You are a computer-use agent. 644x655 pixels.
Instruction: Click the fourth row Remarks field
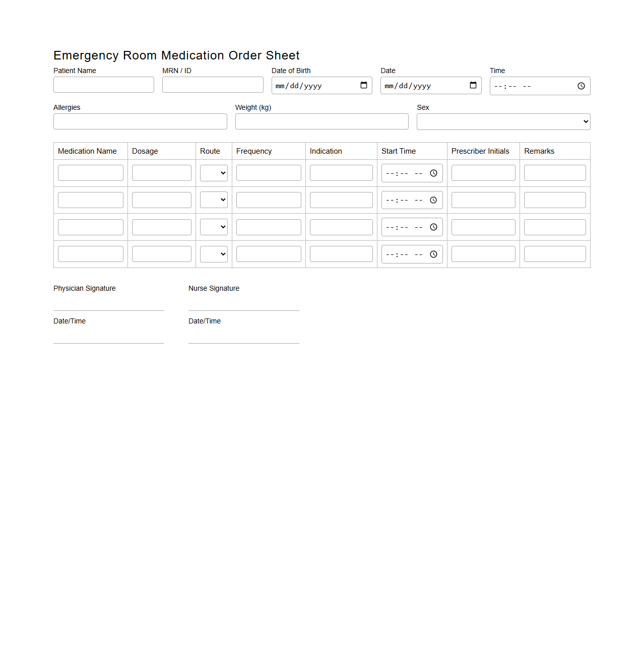554,254
